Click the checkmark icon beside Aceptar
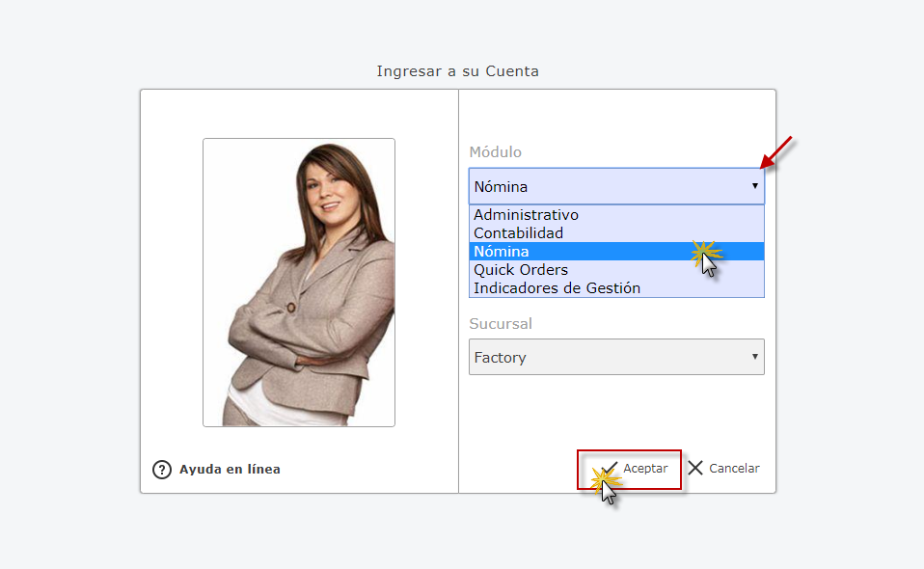The height and width of the screenshot is (569, 924). click(609, 469)
